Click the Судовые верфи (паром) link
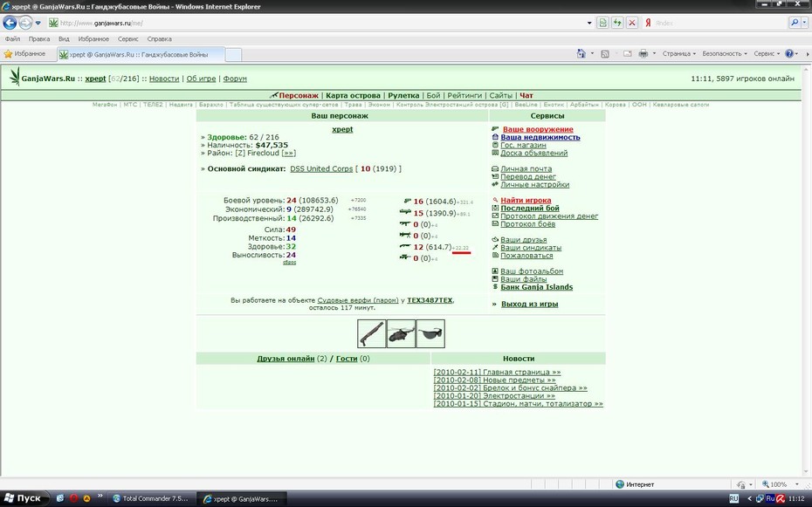Viewport: 812px width, 507px height. 358,300
